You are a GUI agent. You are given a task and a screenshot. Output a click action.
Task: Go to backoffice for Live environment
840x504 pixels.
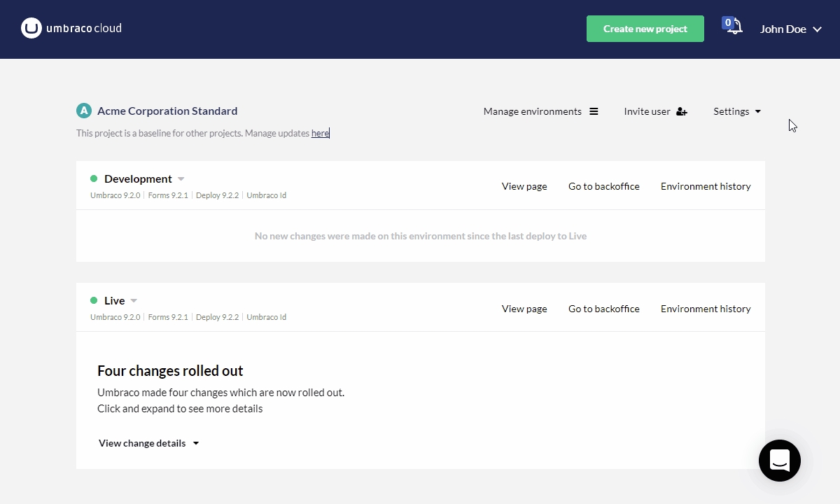tap(603, 309)
